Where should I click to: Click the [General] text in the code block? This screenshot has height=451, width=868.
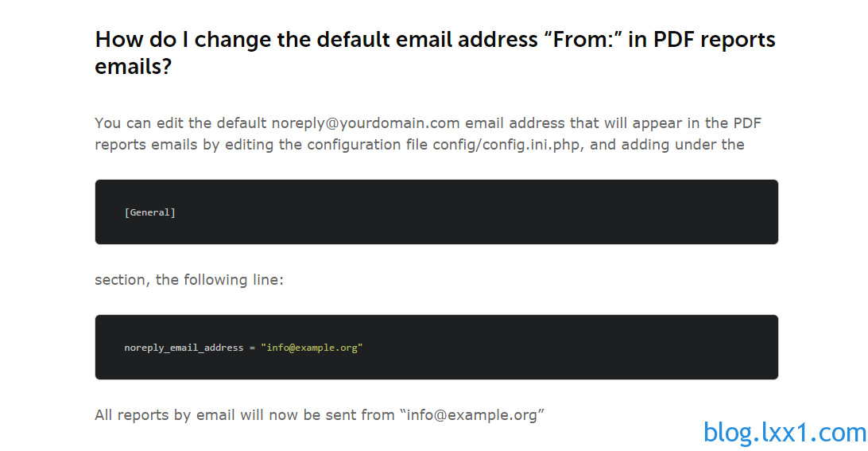click(x=150, y=212)
